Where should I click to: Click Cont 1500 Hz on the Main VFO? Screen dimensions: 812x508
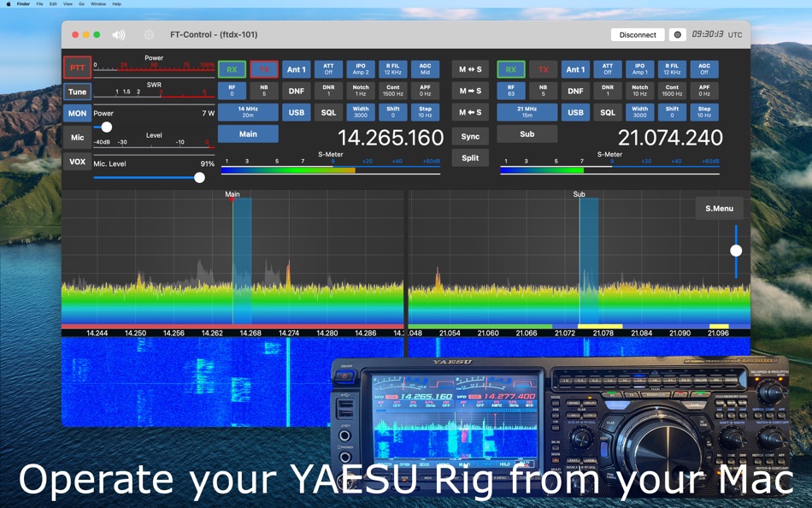click(x=392, y=91)
